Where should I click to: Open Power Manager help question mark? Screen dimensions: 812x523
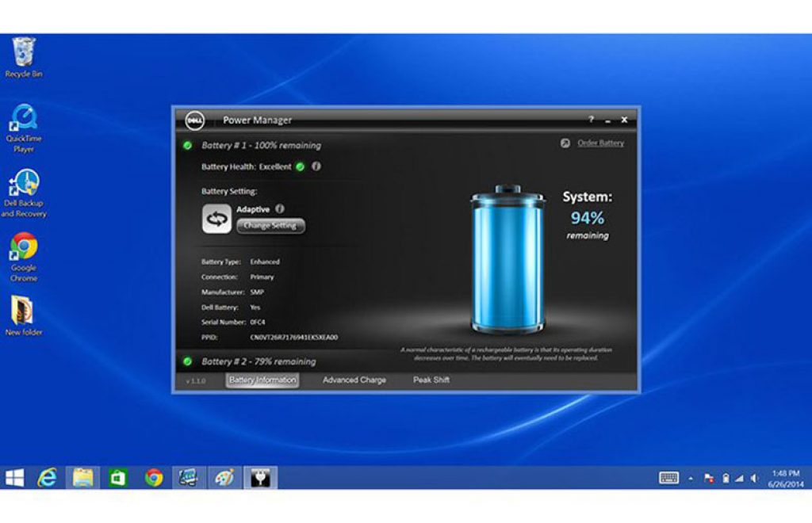click(591, 120)
